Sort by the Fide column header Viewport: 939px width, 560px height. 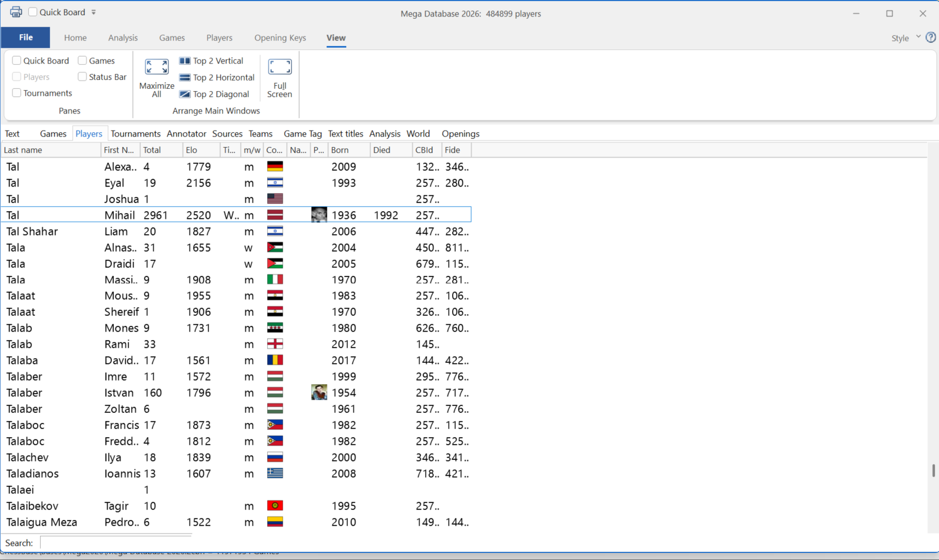pos(456,150)
